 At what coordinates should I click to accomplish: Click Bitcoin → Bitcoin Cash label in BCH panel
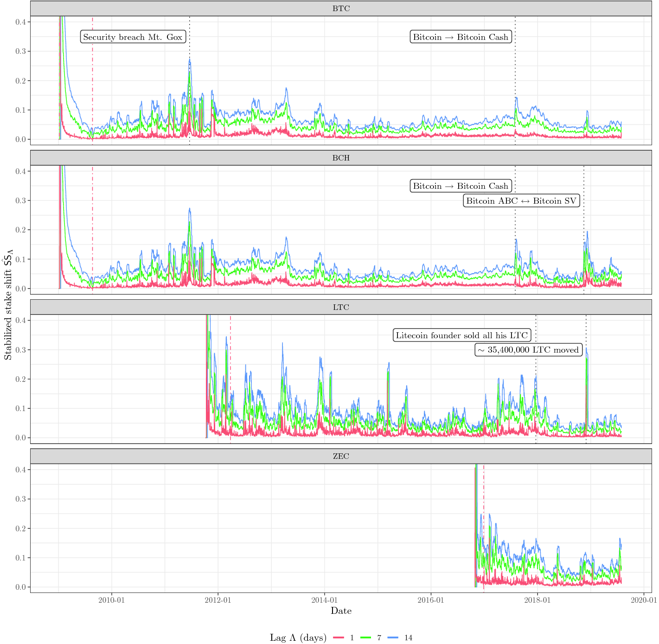point(461,186)
